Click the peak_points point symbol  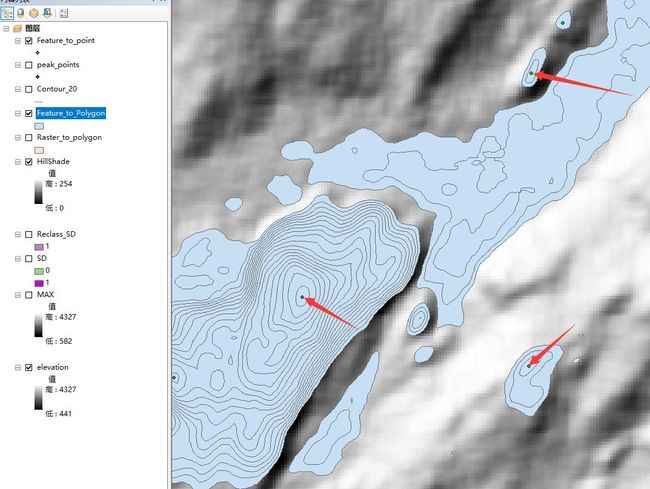pos(38,77)
